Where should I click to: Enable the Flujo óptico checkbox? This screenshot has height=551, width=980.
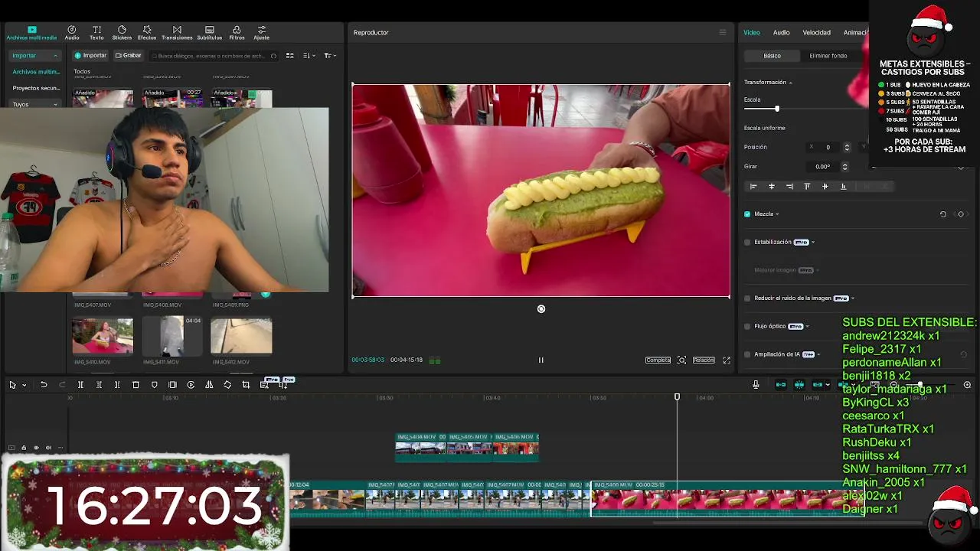click(747, 326)
